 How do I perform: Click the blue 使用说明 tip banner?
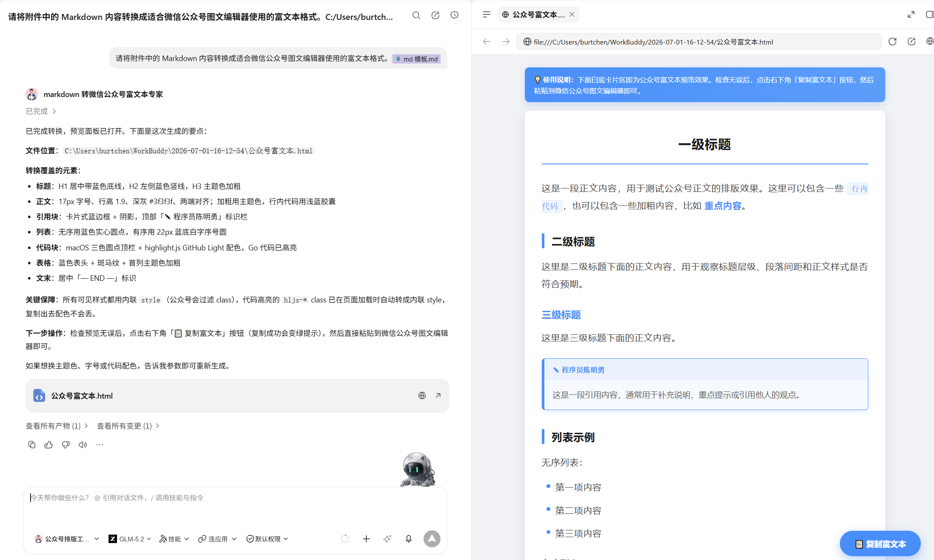(705, 85)
